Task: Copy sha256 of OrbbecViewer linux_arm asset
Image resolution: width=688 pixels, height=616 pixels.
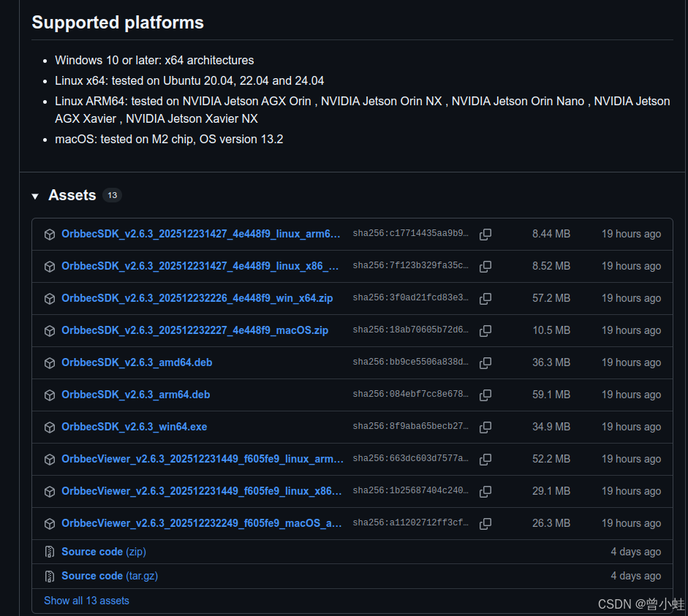Action: (x=485, y=459)
